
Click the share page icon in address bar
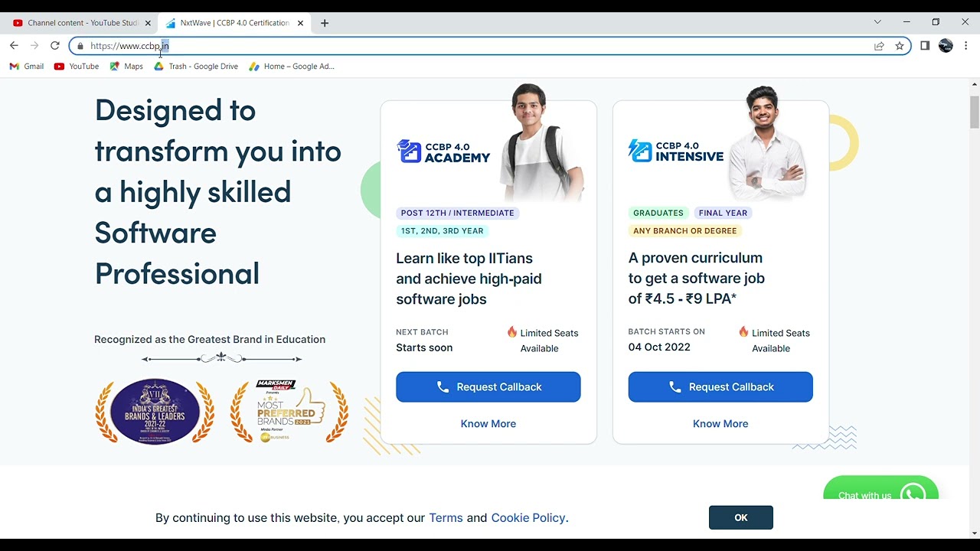coord(879,46)
